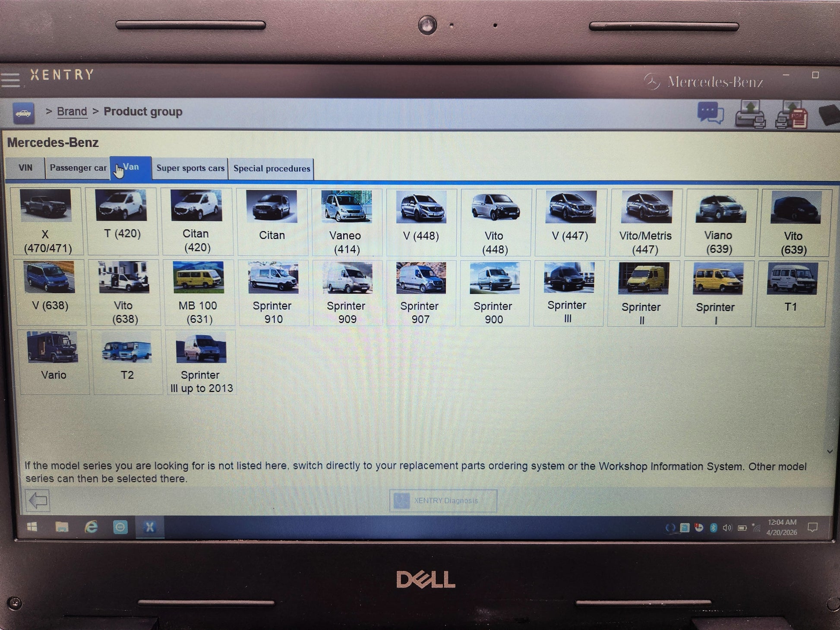Select the T1 model
The image size is (840, 630).
[x=791, y=293]
